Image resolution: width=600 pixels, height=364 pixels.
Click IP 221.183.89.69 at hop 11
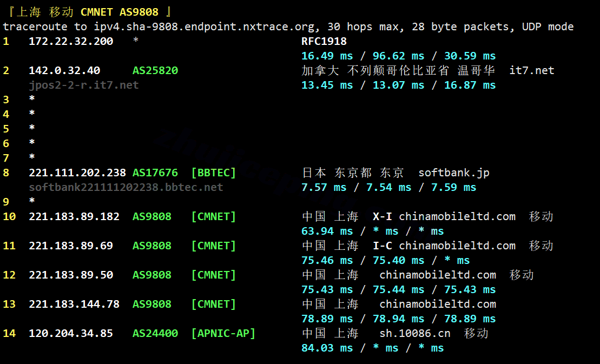pyautogui.click(x=71, y=246)
